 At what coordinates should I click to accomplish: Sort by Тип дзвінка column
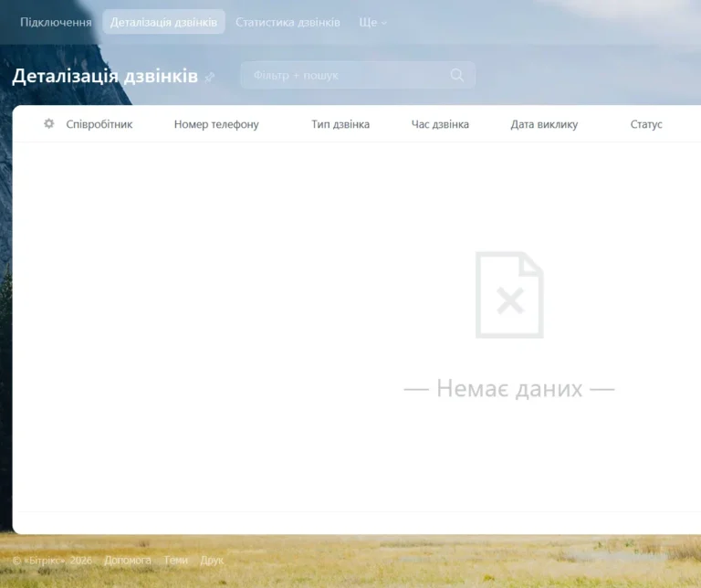(340, 124)
